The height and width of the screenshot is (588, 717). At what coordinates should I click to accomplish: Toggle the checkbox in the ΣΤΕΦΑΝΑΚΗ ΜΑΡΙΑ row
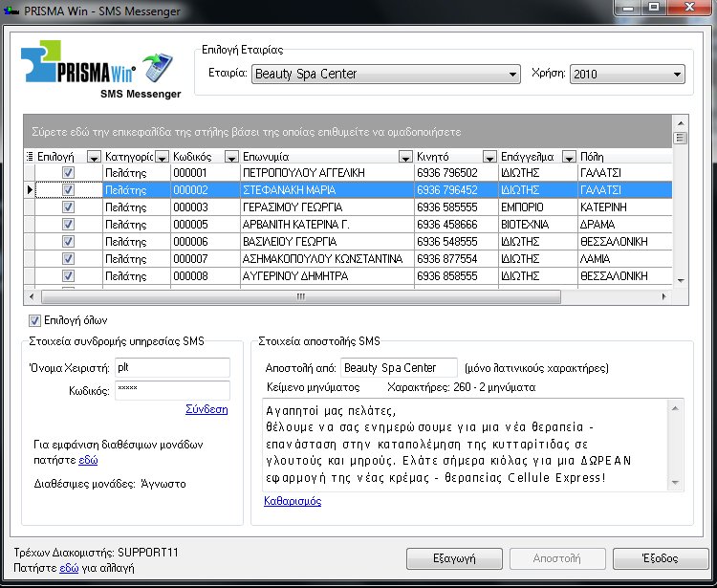click(x=68, y=189)
